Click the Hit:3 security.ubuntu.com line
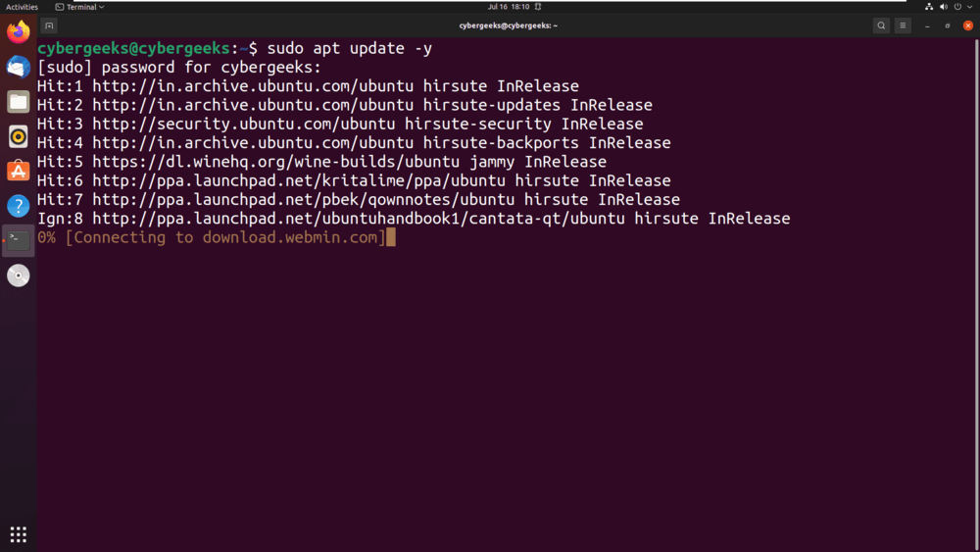Image resolution: width=980 pixels, height=552 pixels. click(340, 124)
